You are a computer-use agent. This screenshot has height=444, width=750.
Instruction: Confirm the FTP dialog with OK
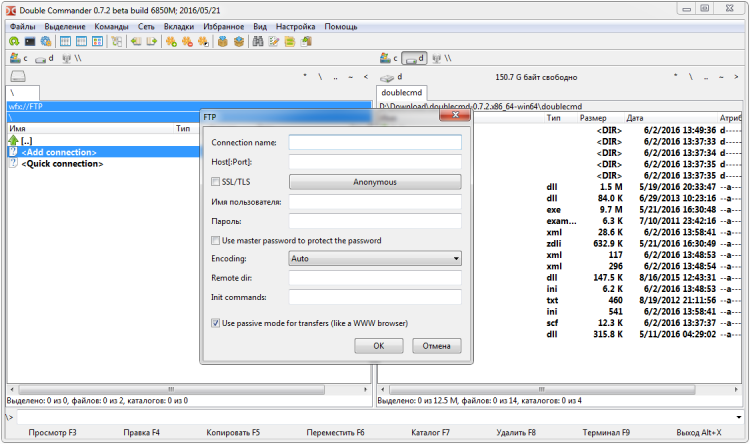[379, 346]
